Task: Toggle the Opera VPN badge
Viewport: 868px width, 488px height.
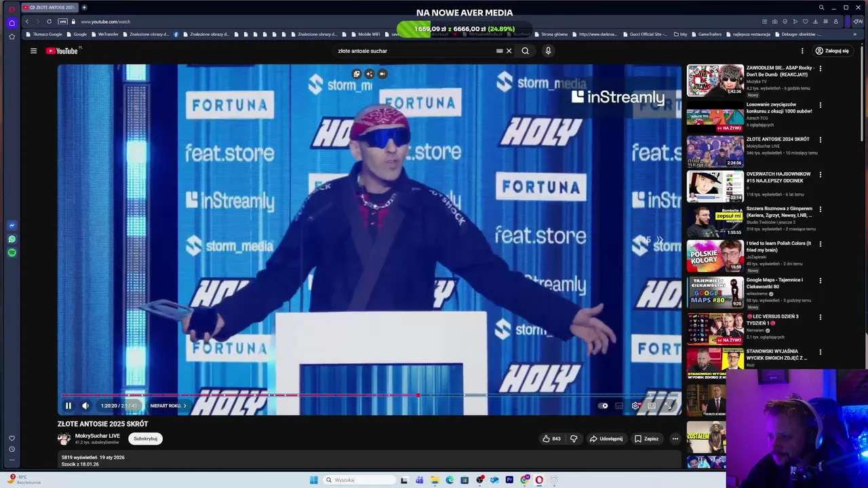Action: tap(62, 22)
